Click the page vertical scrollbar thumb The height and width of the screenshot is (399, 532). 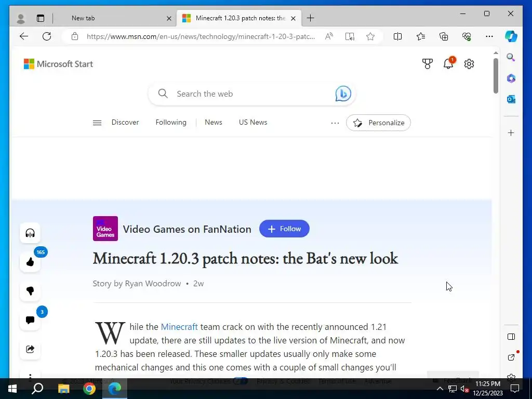point(496,75)
